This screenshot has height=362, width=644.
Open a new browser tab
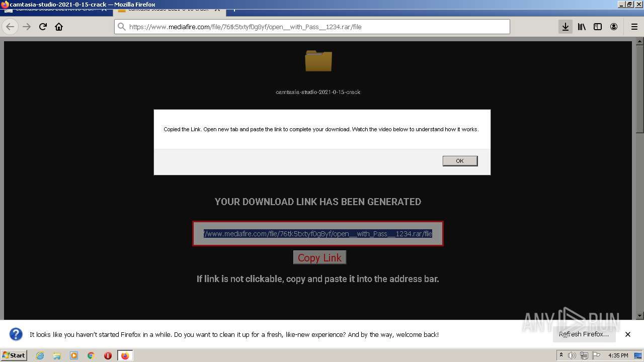(x=234, y=9)
